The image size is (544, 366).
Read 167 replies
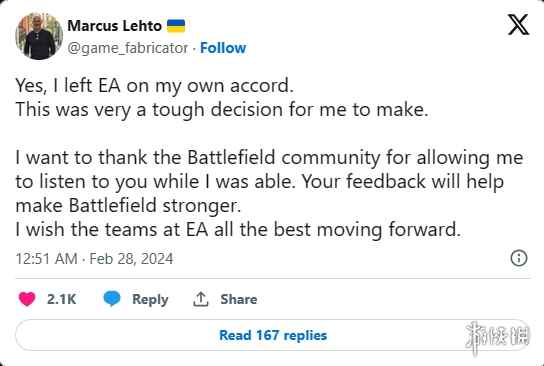point(273,335)
